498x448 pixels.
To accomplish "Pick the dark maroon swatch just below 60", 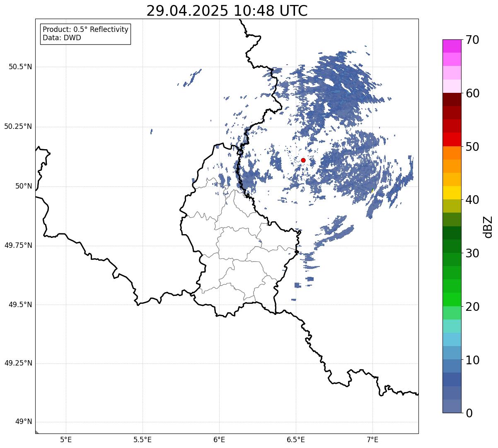I will 452,99.
